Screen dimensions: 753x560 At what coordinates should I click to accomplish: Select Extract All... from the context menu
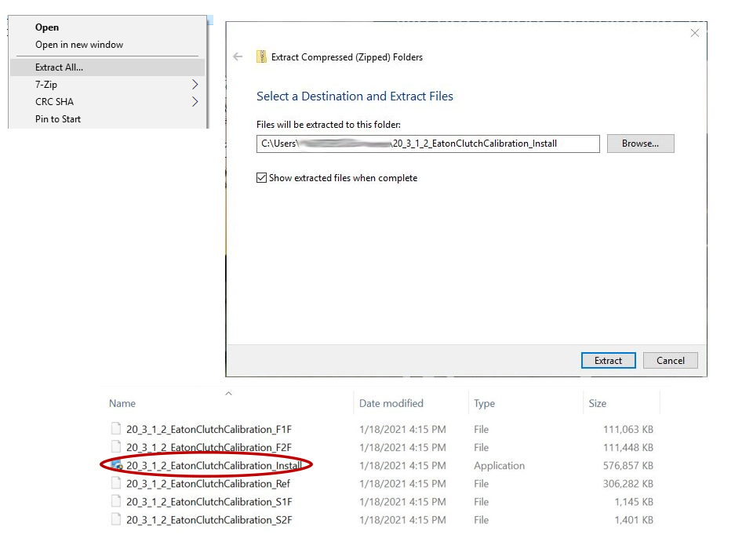pos(107,67)
